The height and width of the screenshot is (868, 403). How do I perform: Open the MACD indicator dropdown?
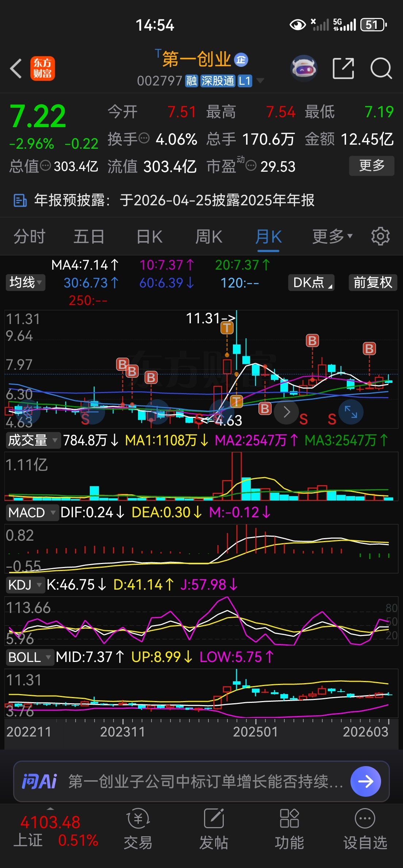[x=32, y=513]
